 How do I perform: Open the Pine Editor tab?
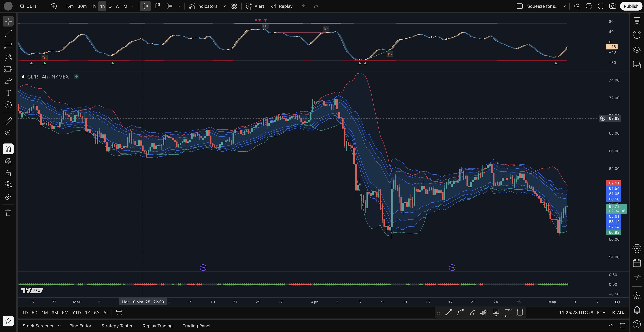pos(80,326)
